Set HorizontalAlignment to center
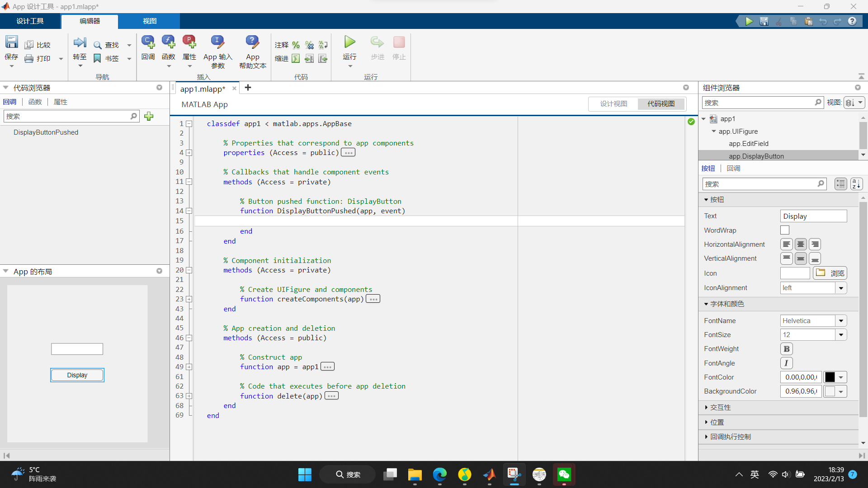Image resolution: width=868 pixels, height=488 pixels. 800,244
